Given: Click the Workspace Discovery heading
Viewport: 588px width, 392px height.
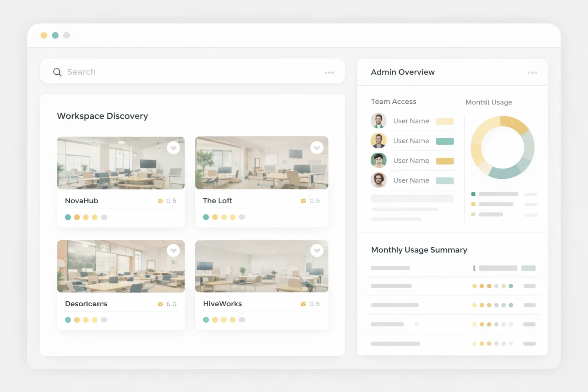Looking at the screenshot, I should point(102,116).
